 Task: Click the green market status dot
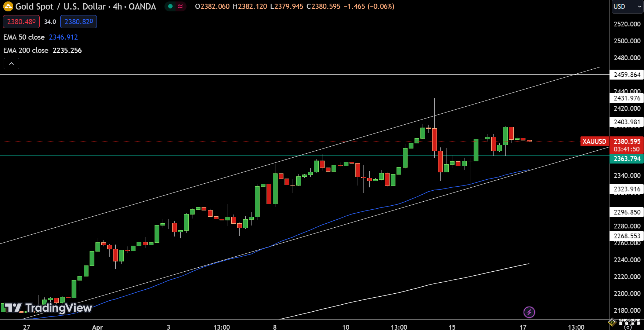click(x=170, y=6)
